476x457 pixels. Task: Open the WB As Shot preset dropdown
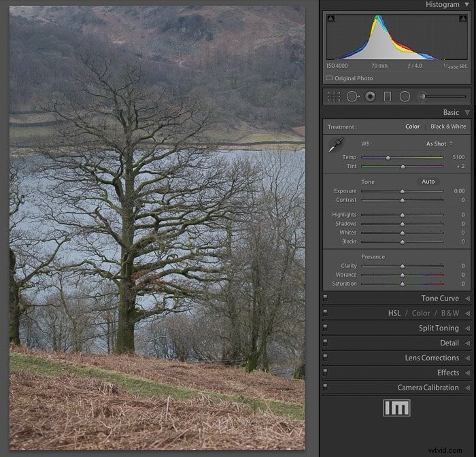(x=439, y=143)
